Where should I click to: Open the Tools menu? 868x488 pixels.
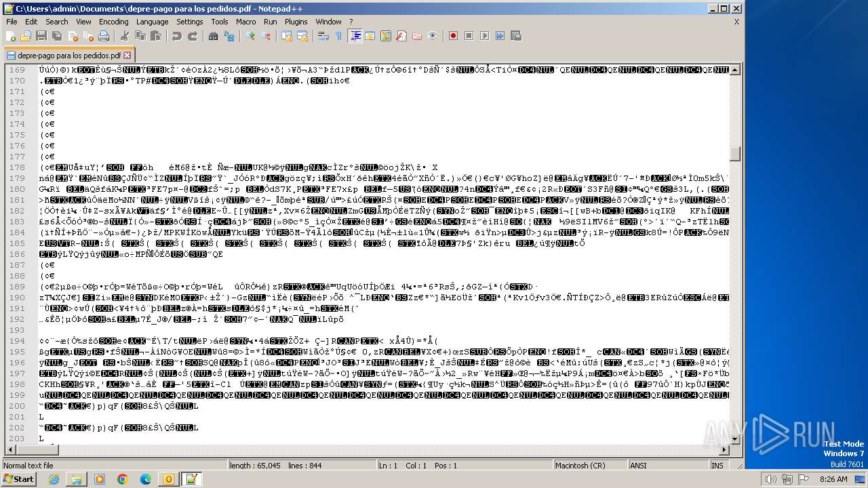pos(220,22)
